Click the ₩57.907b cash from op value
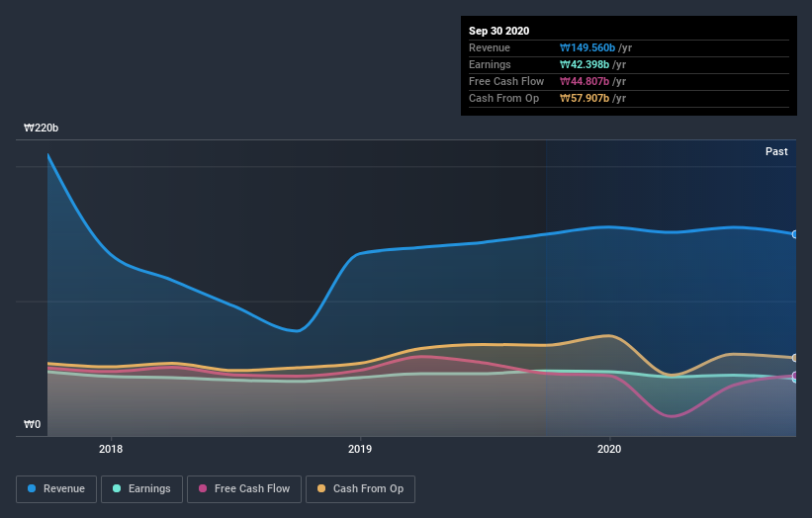The width and height of the screenshot is (812, 518). (x=585, y=98)
